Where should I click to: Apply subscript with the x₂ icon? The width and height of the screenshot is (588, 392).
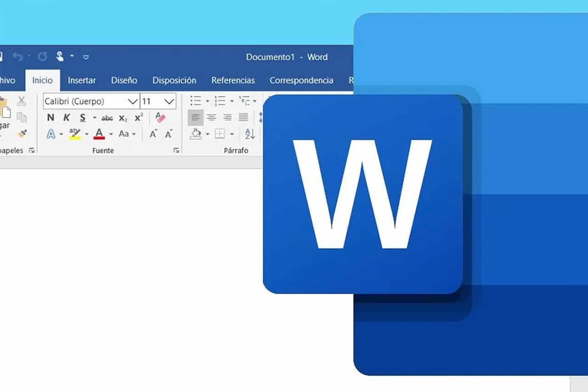123,118
